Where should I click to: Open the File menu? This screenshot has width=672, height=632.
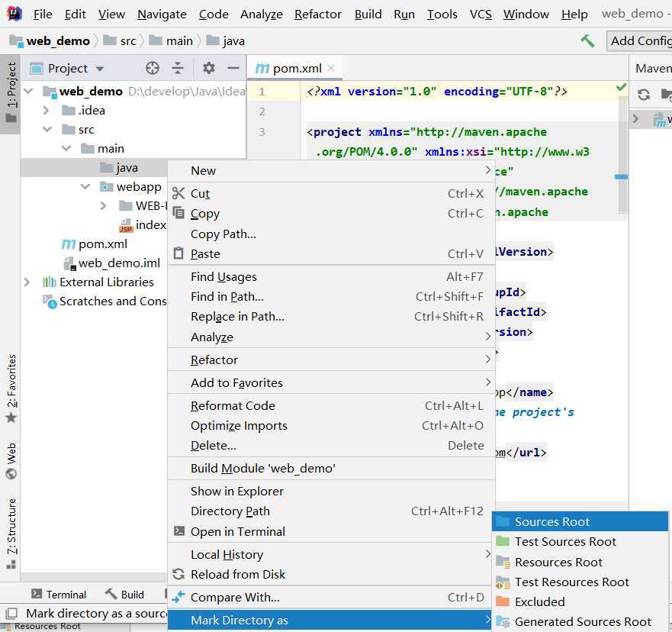pyautogui.click(x=43, y=15)
